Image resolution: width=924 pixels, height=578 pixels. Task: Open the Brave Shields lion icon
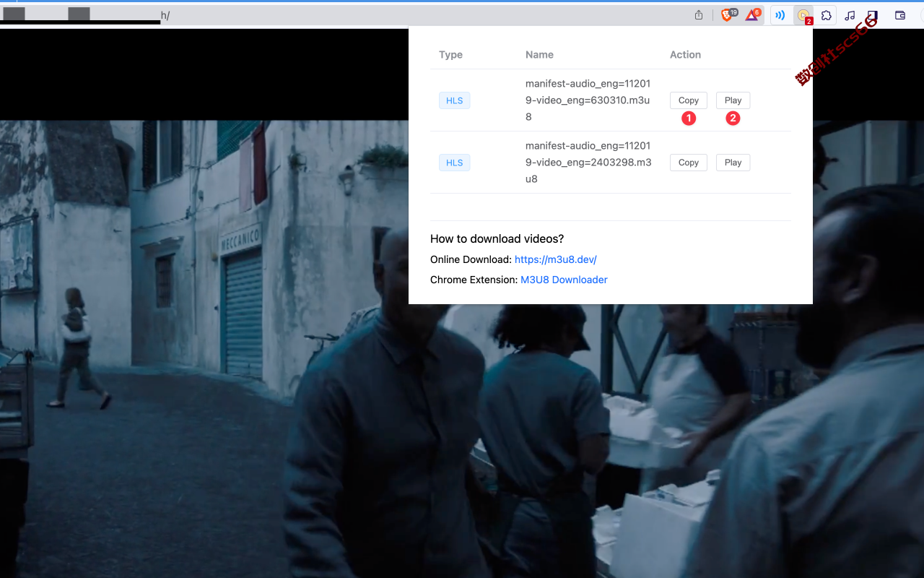click(x=728, y=14)
